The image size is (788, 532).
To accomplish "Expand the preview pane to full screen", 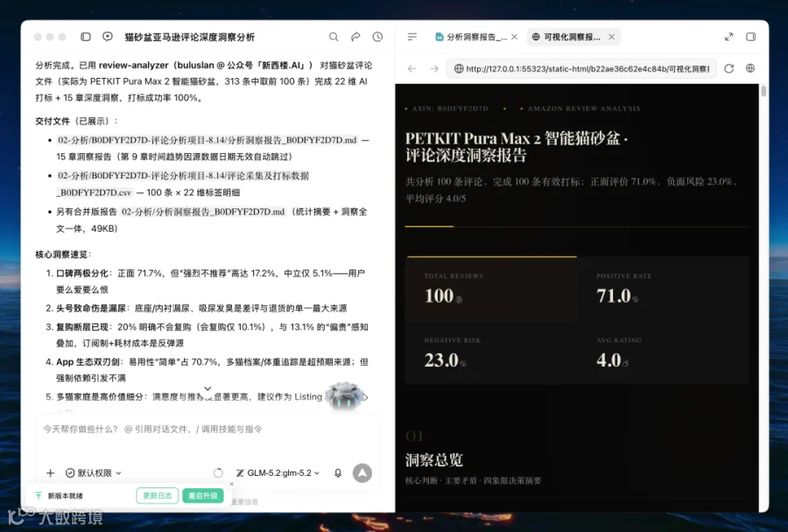I will pyautogui.click(x=728, y=37).
